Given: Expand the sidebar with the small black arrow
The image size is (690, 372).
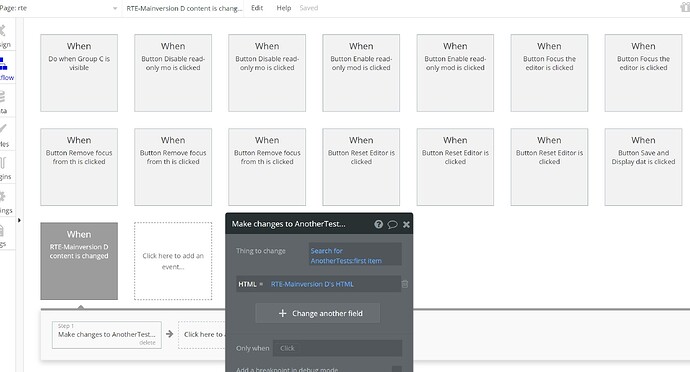Looking at the screenshot, I should coord(19,220).
